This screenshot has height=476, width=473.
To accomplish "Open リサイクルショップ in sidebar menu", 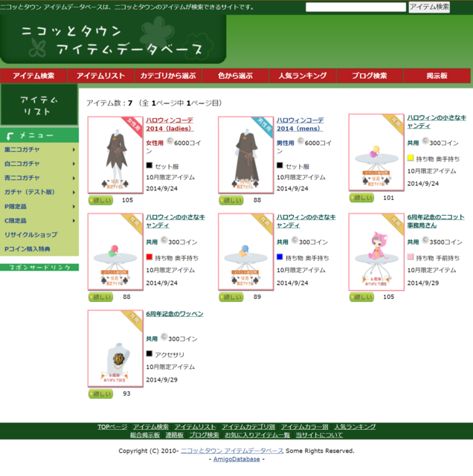I will coord(31,235).
